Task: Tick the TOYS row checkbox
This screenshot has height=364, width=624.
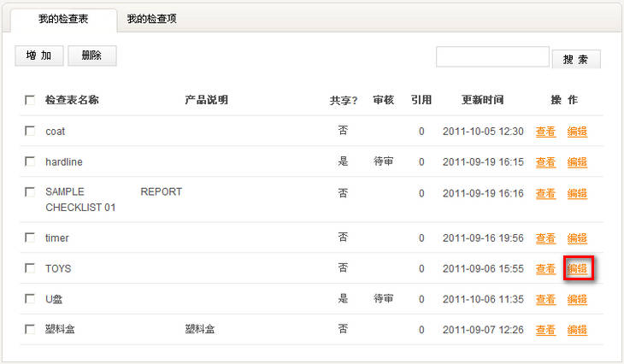Action: (x=30, y=268)
